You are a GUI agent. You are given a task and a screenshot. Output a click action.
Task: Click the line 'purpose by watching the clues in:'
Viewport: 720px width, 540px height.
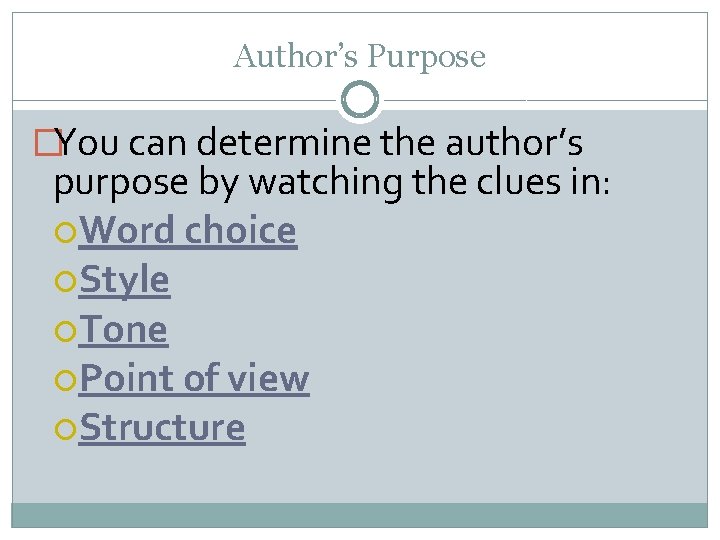pyautogui.click(x=332, y=183)
